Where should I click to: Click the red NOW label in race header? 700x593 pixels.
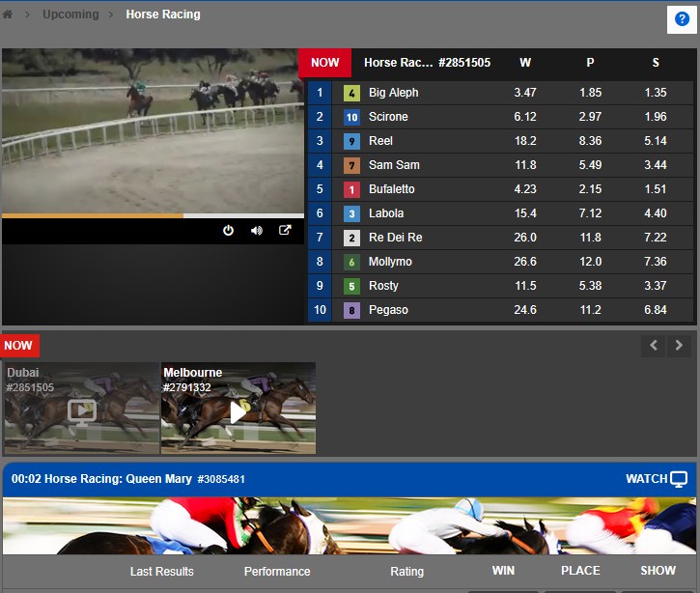tap(325, 63)
